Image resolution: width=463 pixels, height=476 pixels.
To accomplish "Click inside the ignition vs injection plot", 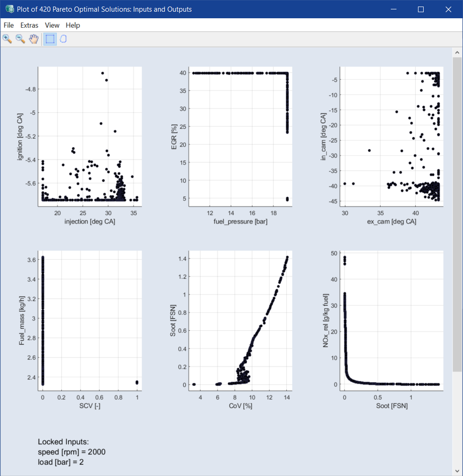I will [90, 136].
